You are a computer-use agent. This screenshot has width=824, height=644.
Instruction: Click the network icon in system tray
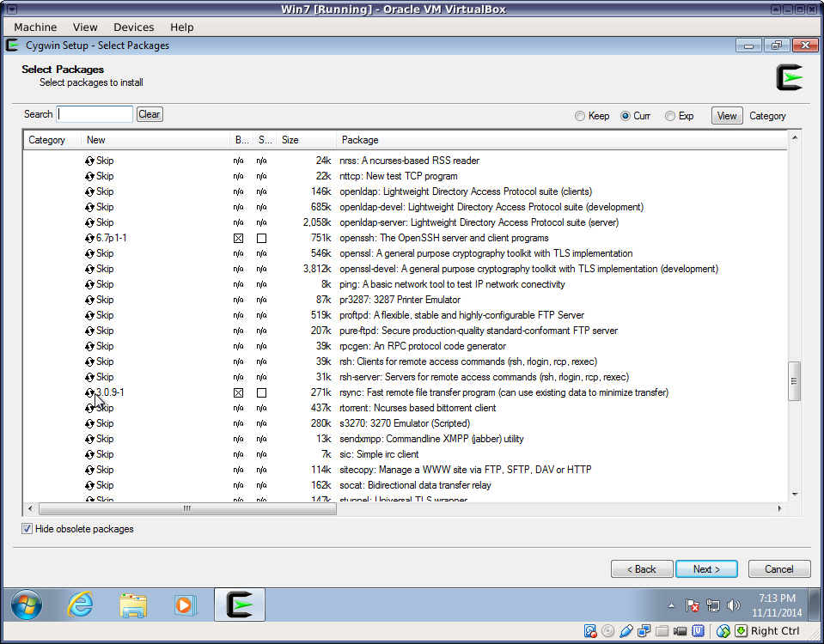tap(713, 605)
